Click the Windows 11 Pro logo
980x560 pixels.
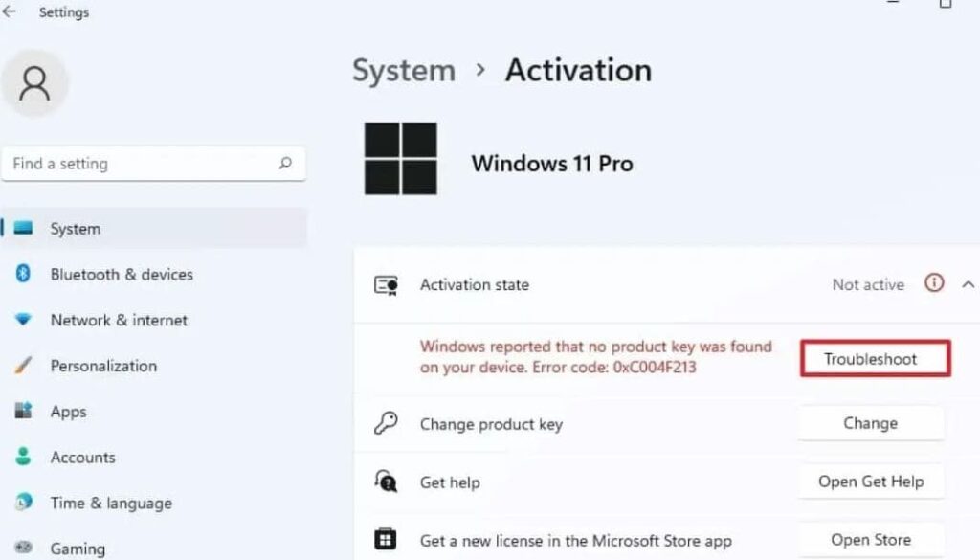point(399,159)
